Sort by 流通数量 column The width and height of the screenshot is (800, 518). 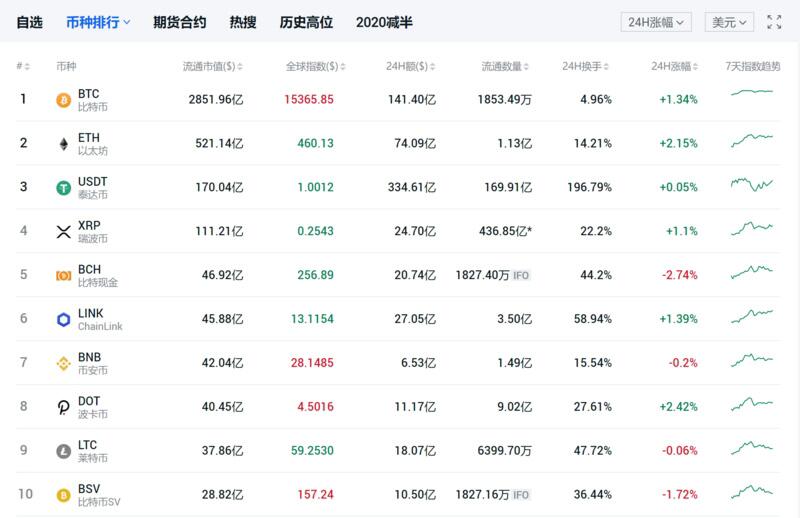(505, 66)
